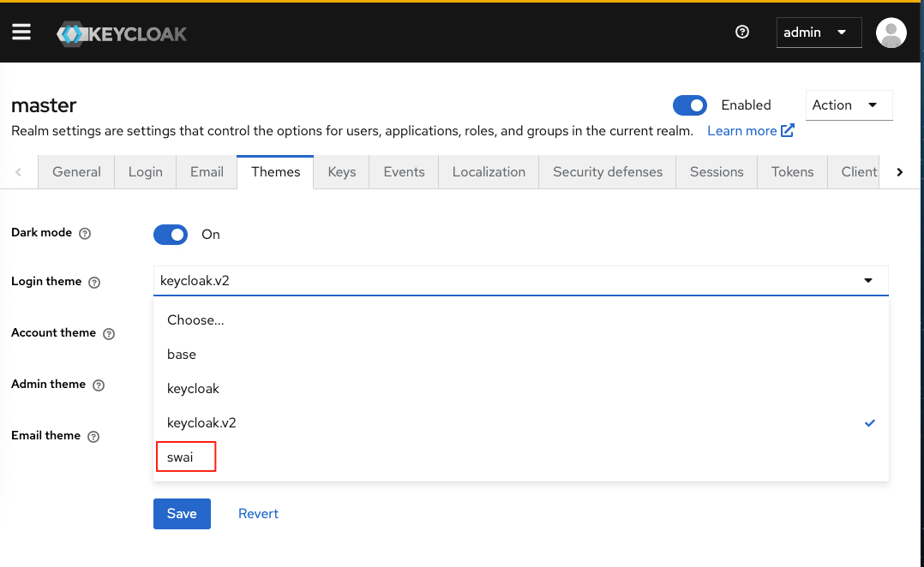Screen dimensions: 924x567
Task: Switch to the Security defenses tab
Action: pos(607,172)
